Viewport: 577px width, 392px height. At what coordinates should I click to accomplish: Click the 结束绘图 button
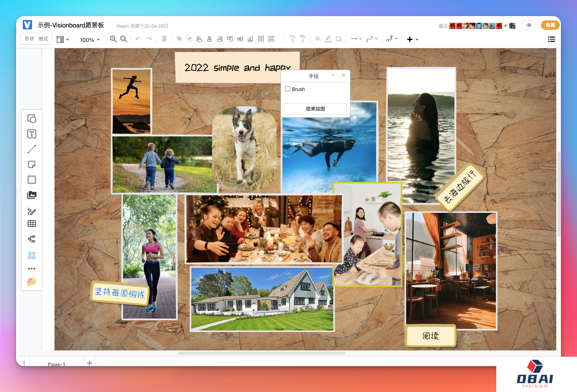point(315,109)
